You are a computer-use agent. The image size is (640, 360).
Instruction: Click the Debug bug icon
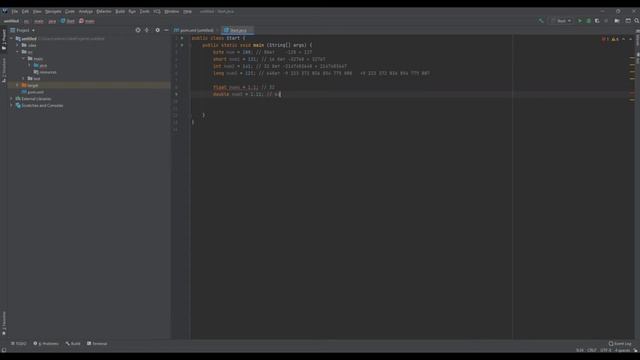click(x=589, y=21)
